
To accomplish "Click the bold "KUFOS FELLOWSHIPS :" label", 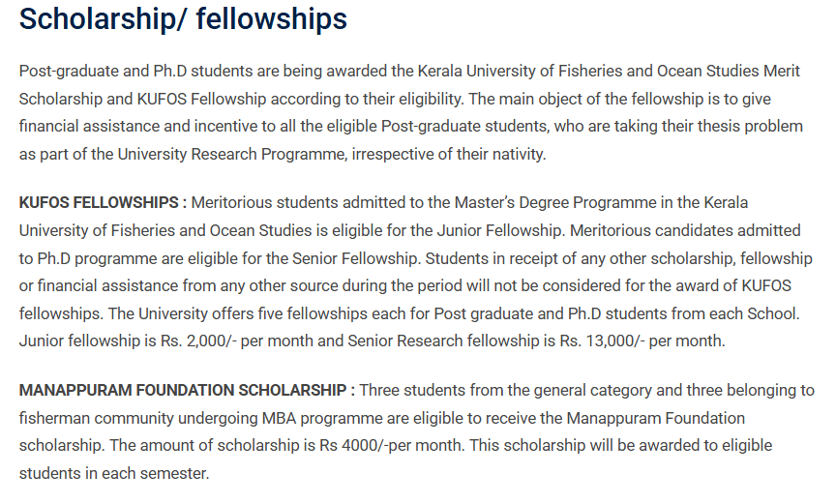I will click(103, 202).
